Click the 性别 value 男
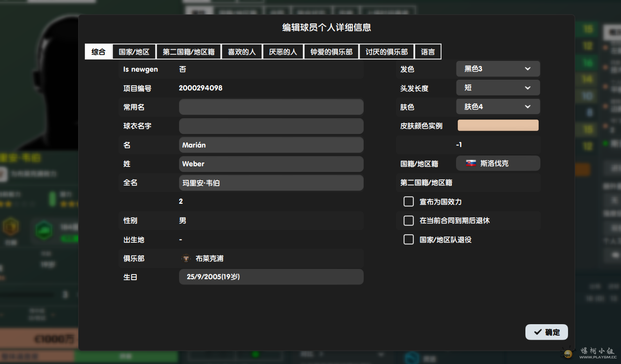 point(183,221)
